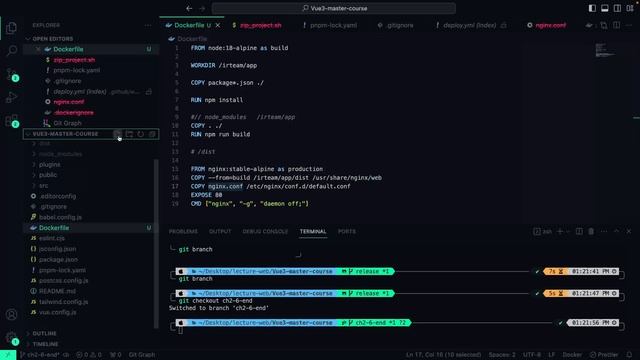This screenshot has width=640, height=360.
Task: Open the new terminal launch profile dropdown
Action: click(x=567, y=231)
